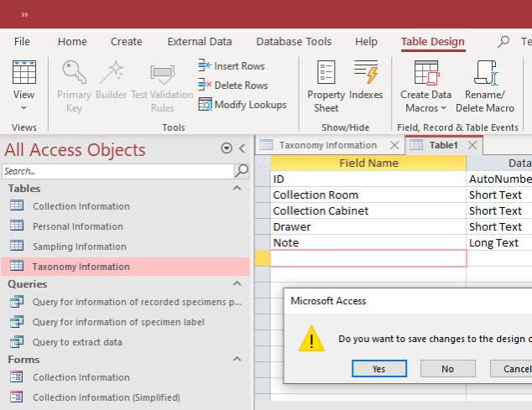
Task: Click Collection Information (Simplified) form icon
Action: (x=17, y=397)
